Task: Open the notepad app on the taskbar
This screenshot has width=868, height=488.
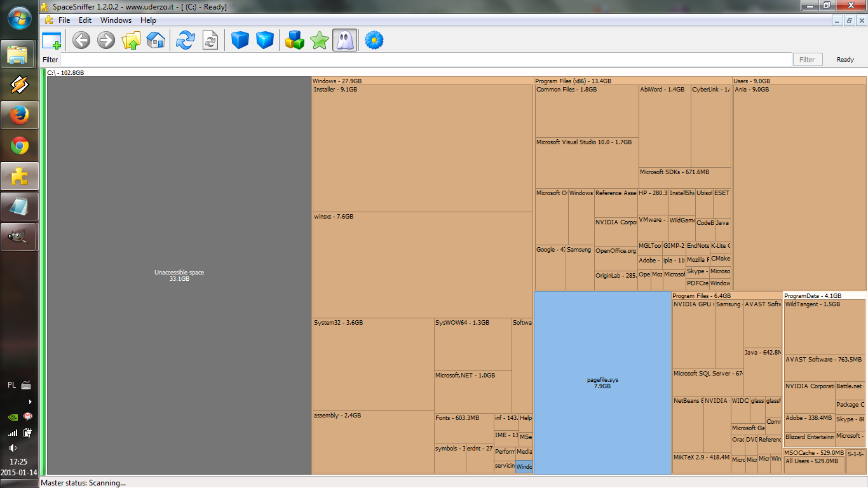Action: click(20, 207)
